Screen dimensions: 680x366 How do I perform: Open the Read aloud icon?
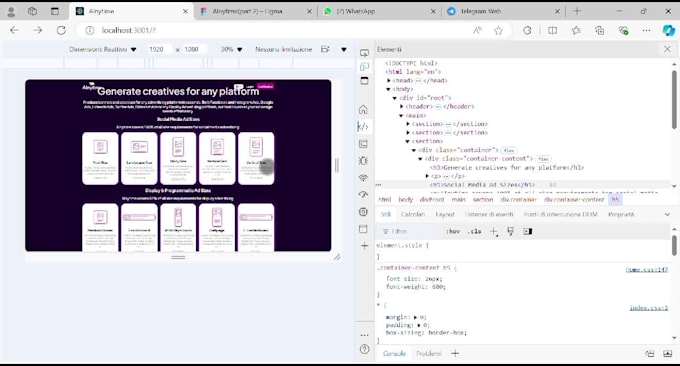coord(477,30)
